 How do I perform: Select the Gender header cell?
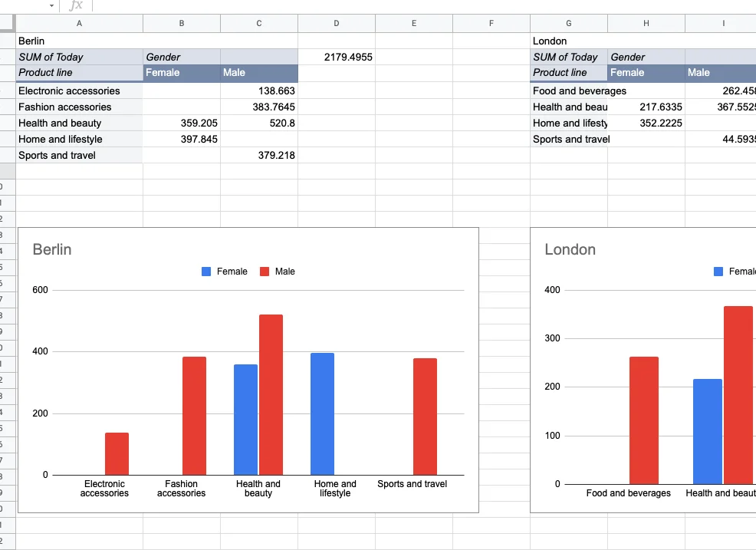181,57
